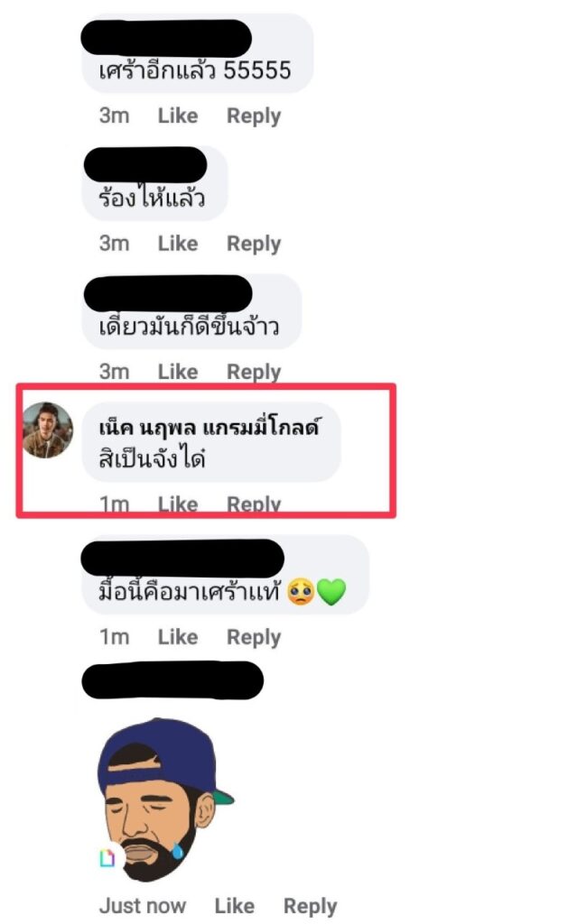The height and width of the screenshot is (924, 577).
Task: Like the sticker comment posted just now
Action: pos(234,906)
